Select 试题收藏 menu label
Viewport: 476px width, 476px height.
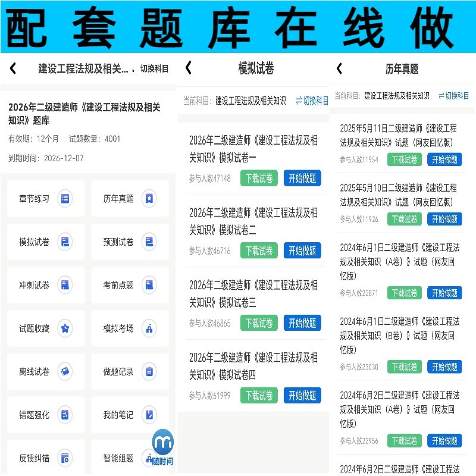(34, 328)
